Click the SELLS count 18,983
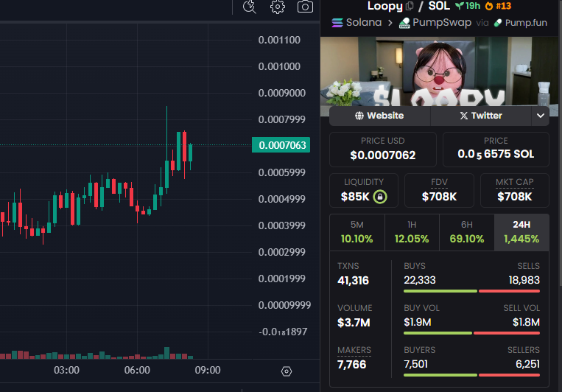 click(524, 280)
